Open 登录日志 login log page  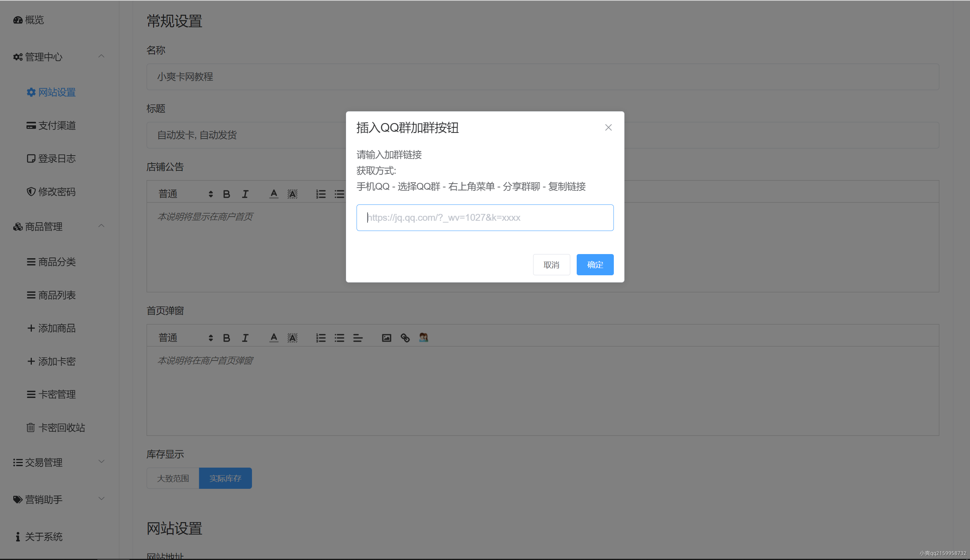coord(51,159)
